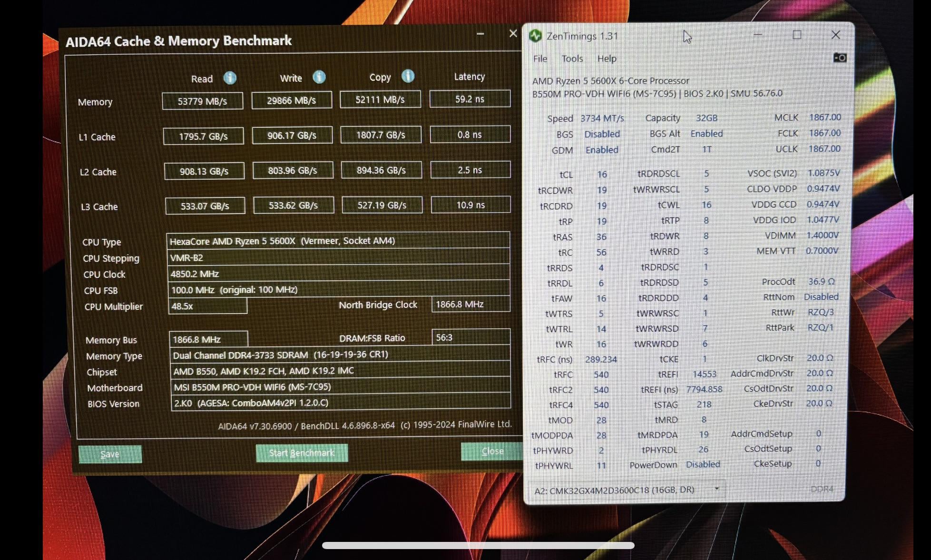
Task: Click the Motherboard MSI B550M field
Action: pyautogui.click(x=341, y=387)
